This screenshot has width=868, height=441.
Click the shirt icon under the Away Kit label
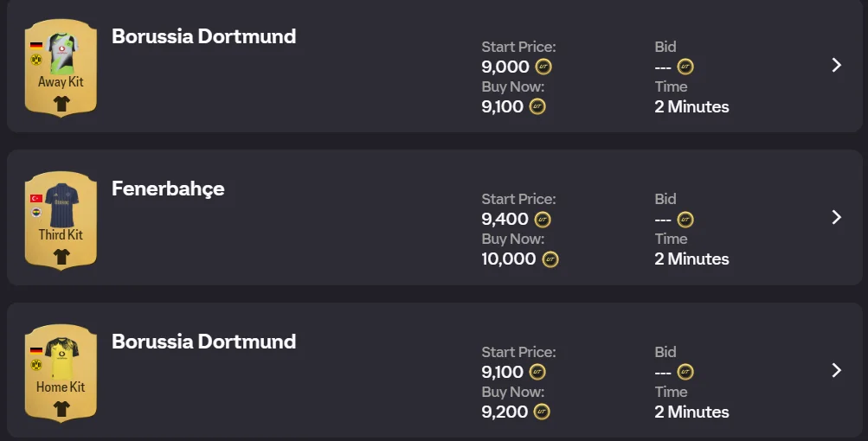tap(61, 104)
